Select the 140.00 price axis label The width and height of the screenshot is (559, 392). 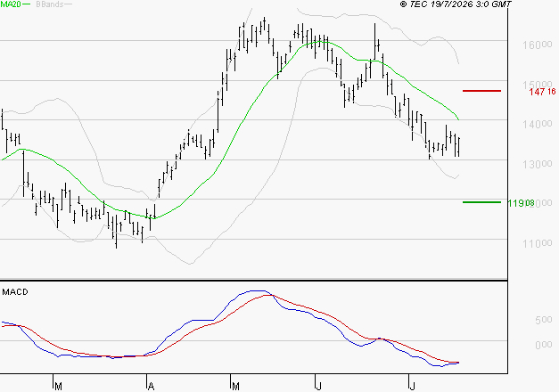(538, 124)
